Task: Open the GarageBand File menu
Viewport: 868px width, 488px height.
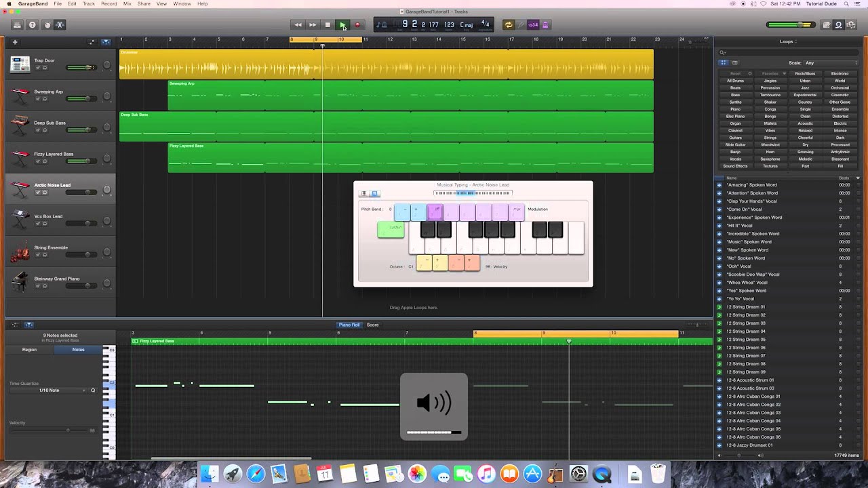Action: click(58, 3)
